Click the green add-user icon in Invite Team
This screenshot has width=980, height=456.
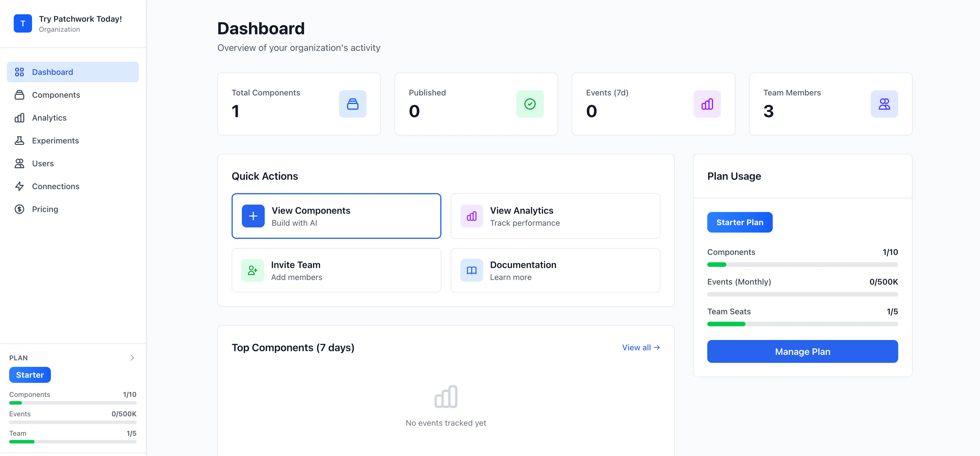pyautogui.click(x=253, y=270)
